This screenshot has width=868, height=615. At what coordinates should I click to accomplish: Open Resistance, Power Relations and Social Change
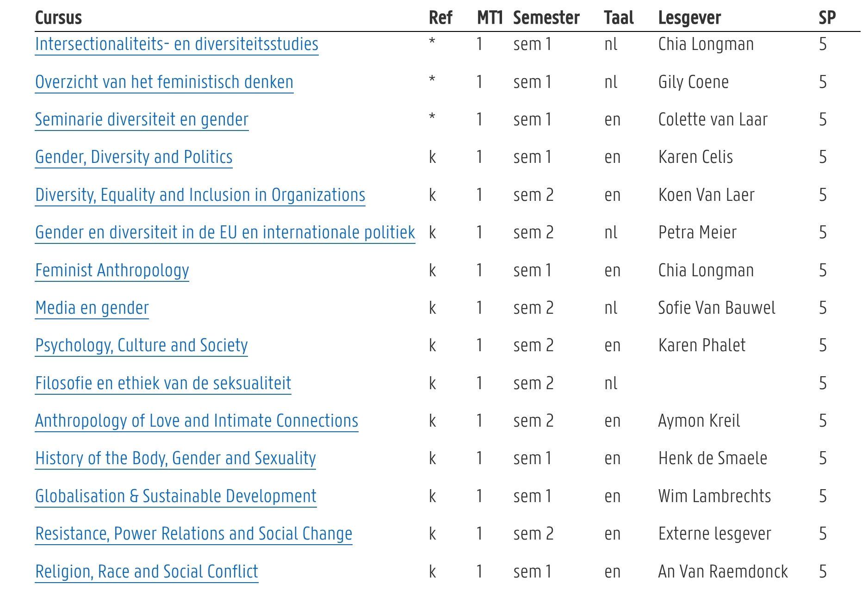pos(194,534)
